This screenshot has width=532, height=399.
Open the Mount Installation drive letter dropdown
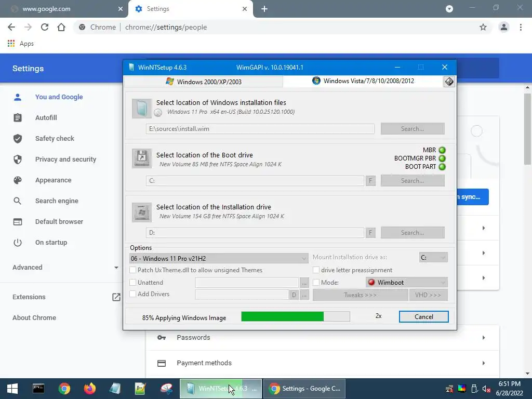[433, 258]
